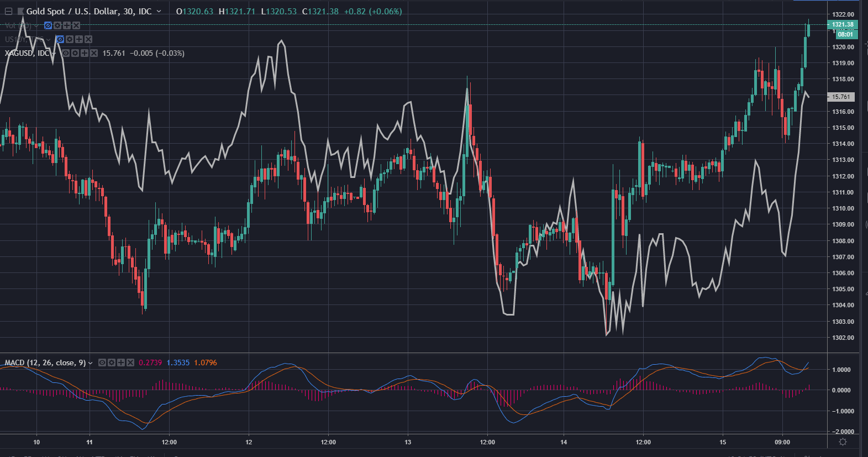
Task: Hide the XAGUSD series using eye icon
Action: click(66, 53)
